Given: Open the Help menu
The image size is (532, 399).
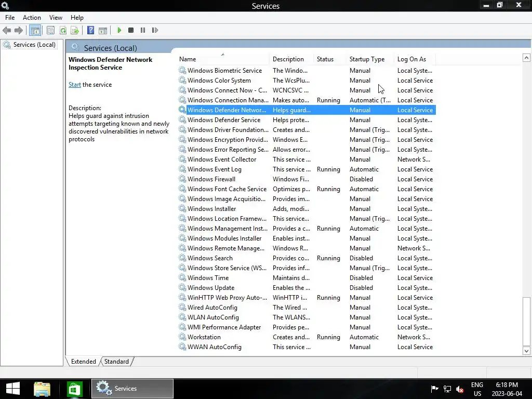Looking at the screenshot, I should tap(77, 18).
